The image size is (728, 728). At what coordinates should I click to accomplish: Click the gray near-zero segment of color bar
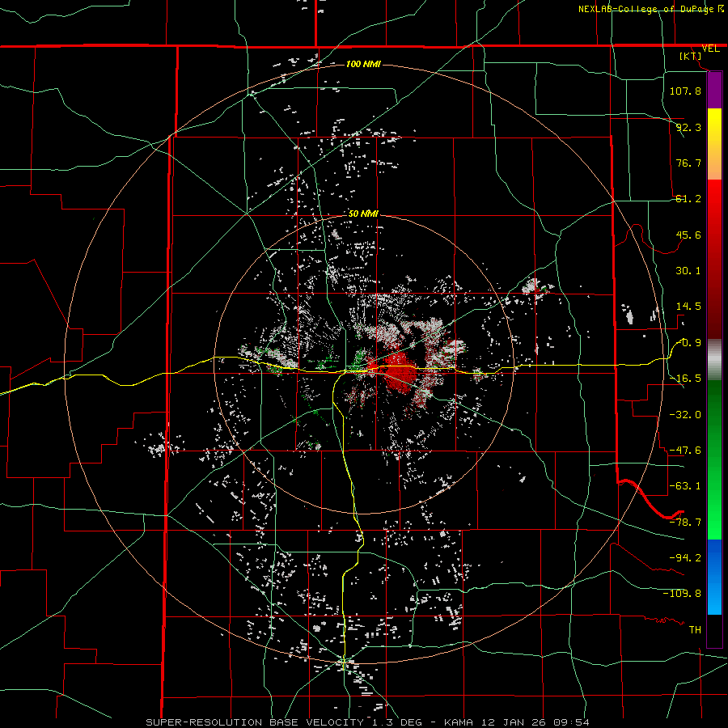[x=714, y=360]
